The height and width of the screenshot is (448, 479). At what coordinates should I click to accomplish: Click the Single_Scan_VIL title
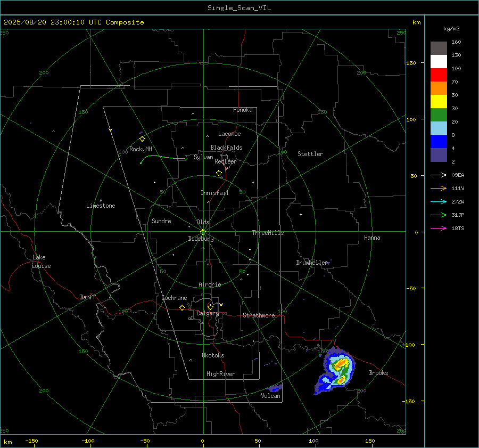239,8
